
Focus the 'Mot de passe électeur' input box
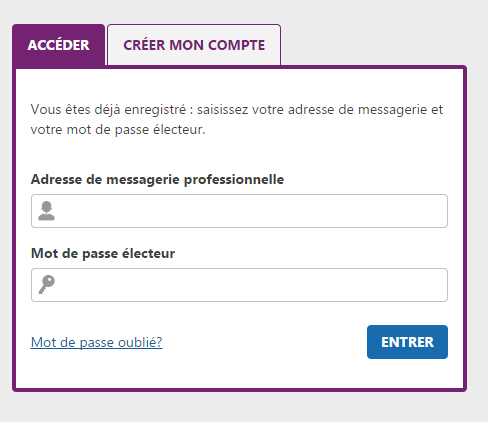239,285
